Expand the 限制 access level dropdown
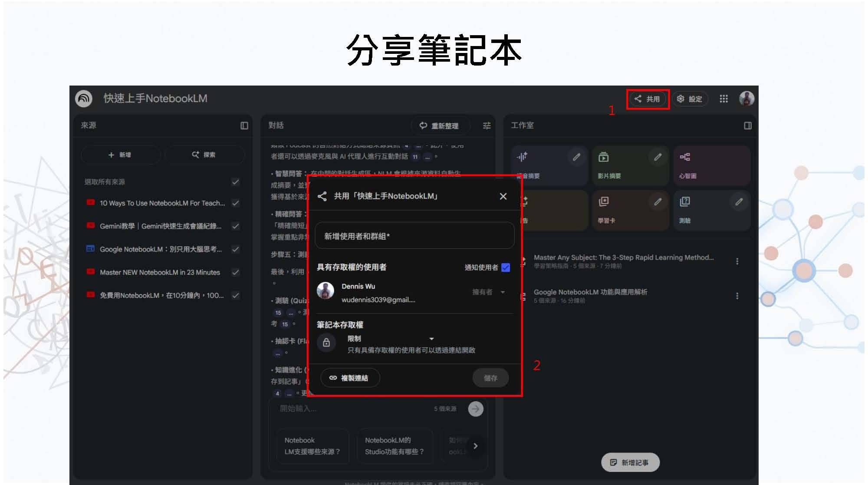The width and height of the screenshot is (868, 485). (432, 339)
